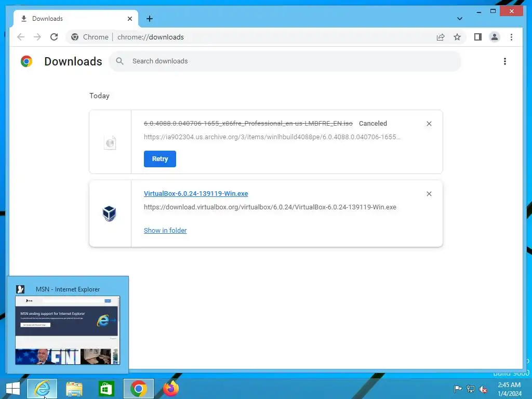Close the Downloads tab
Viewport: 532px width, 399px height.
129,19
